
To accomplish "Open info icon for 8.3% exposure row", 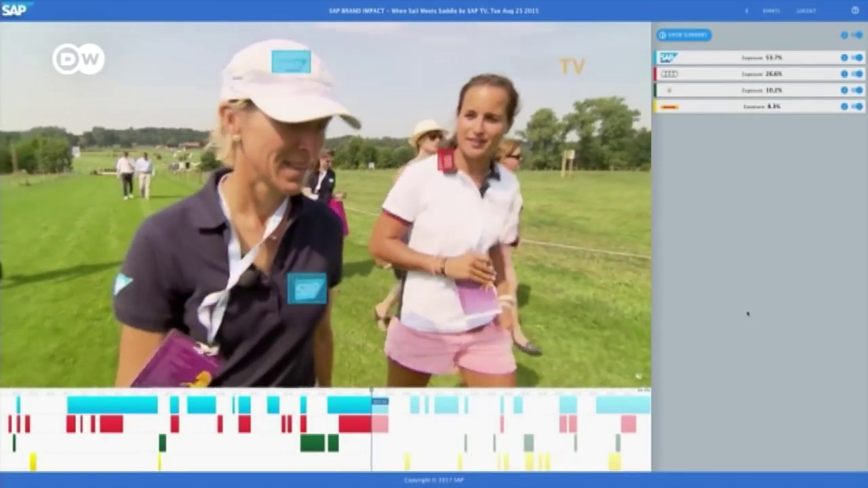I will (x=844, y=106).
